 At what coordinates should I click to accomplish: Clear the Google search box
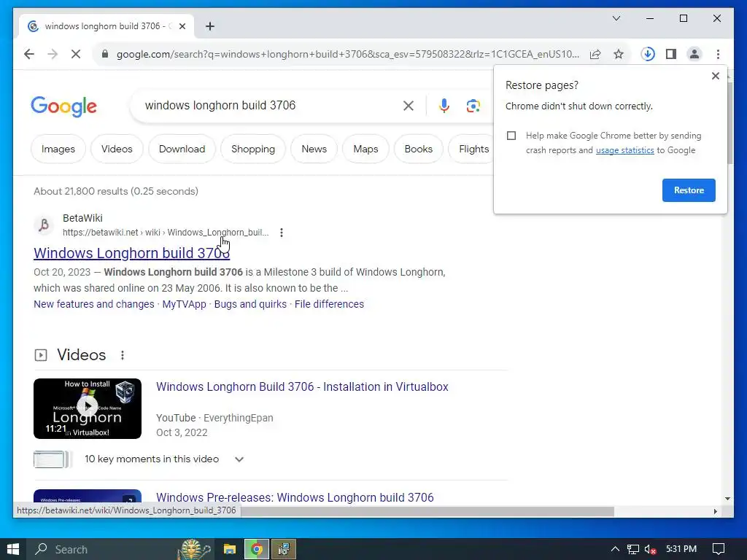[409, 106]
